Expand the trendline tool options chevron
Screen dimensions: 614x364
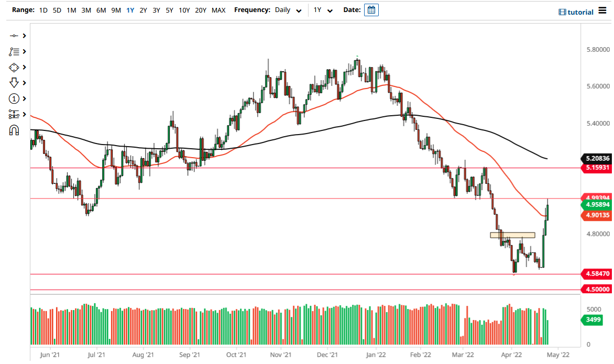point(25,36)
